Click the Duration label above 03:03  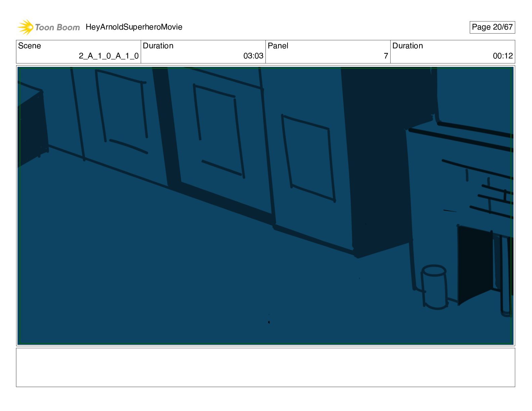pyautogui.click(x=158, y=46)
